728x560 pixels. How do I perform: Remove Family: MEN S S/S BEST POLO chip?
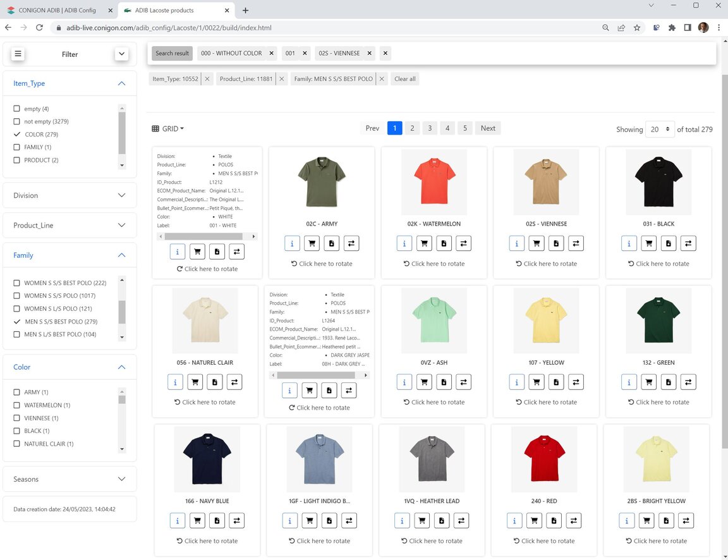coord(382,79)
